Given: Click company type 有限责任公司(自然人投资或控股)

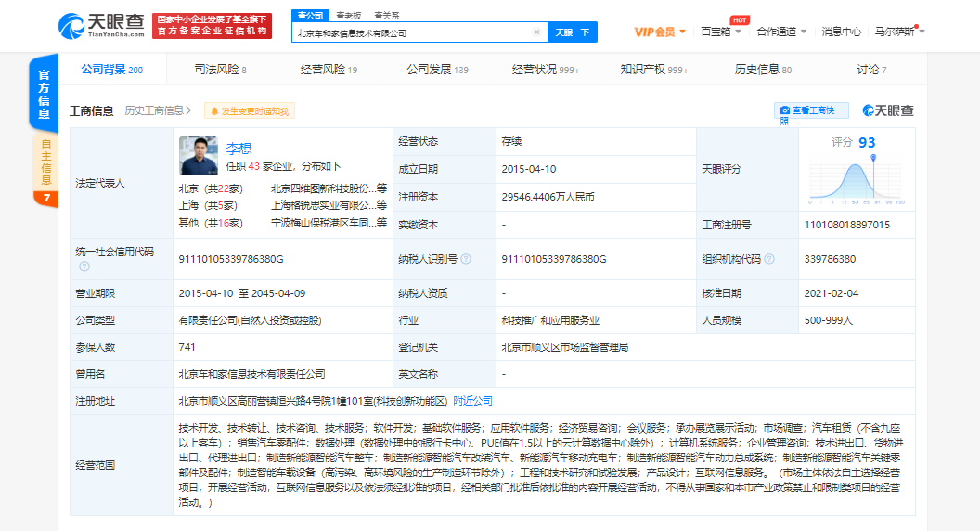Looking at the screenshot, I should (250, 320).
